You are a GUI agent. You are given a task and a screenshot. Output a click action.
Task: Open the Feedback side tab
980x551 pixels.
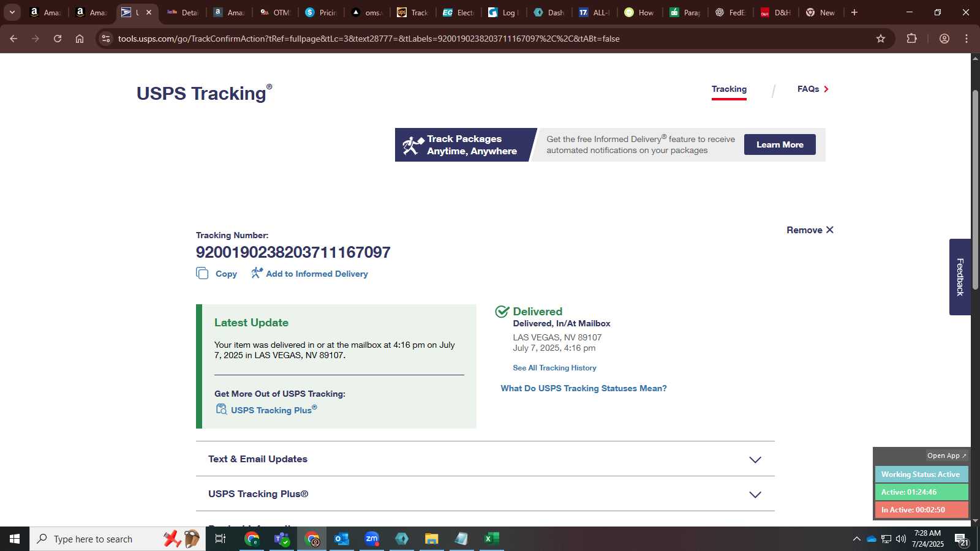coord(960,277)
